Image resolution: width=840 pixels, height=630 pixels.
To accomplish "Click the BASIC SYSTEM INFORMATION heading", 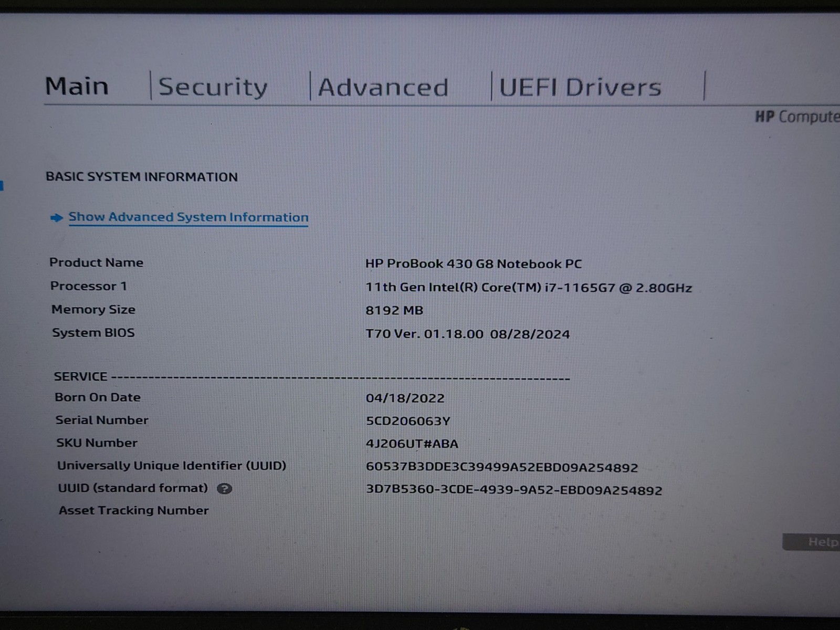I will click(x=142, y=177).
